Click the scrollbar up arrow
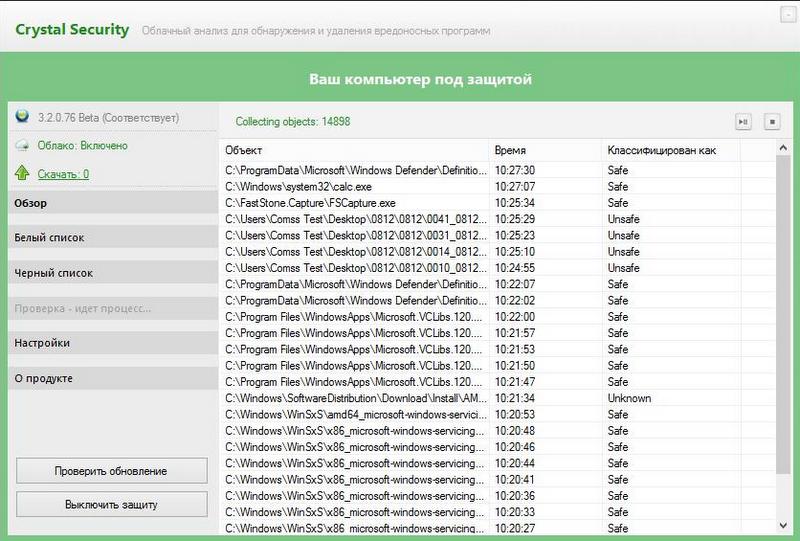Image resolution: width=800 pixels, height=541 pixels. (x=783, y=147)
